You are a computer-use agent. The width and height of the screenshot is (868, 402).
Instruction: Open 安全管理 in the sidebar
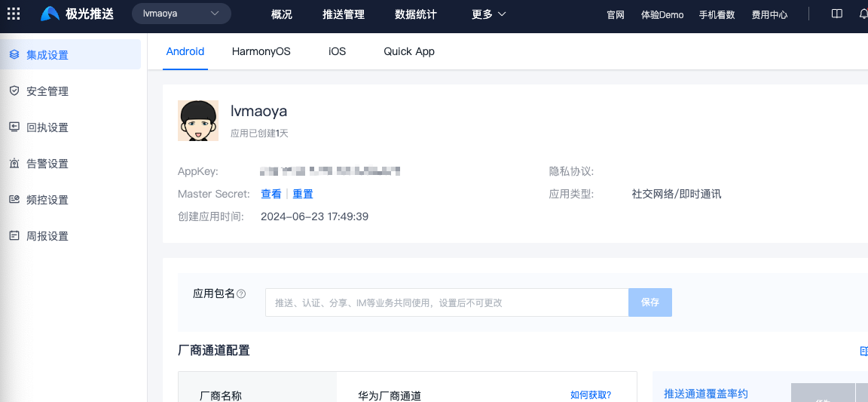[47, 91]
